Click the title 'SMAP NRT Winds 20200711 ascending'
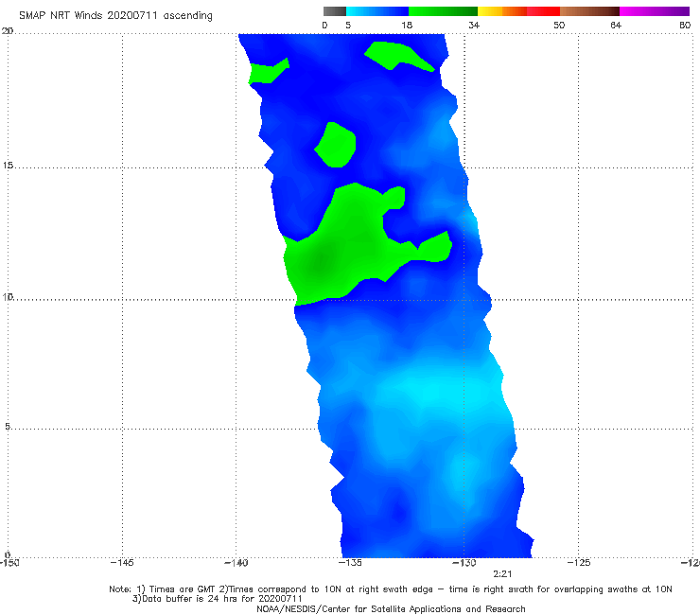The width and height of the screenshot is (700, 615). [x=115, y=16]
